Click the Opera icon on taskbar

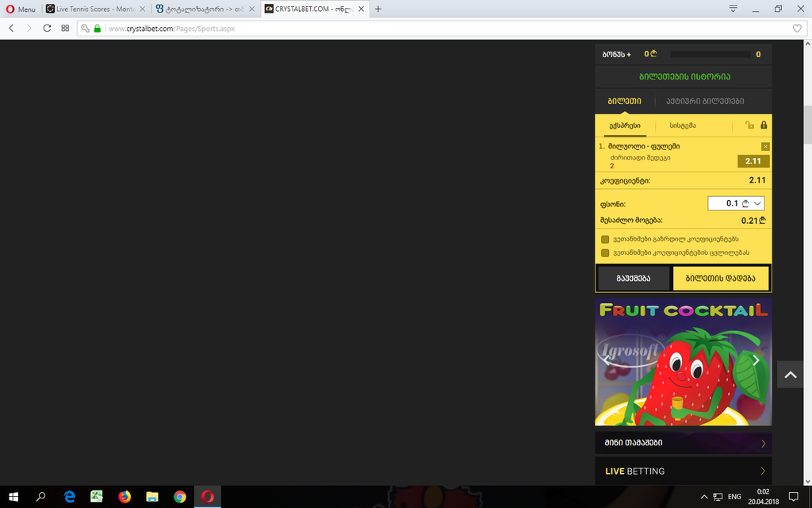tap(208, 497)
